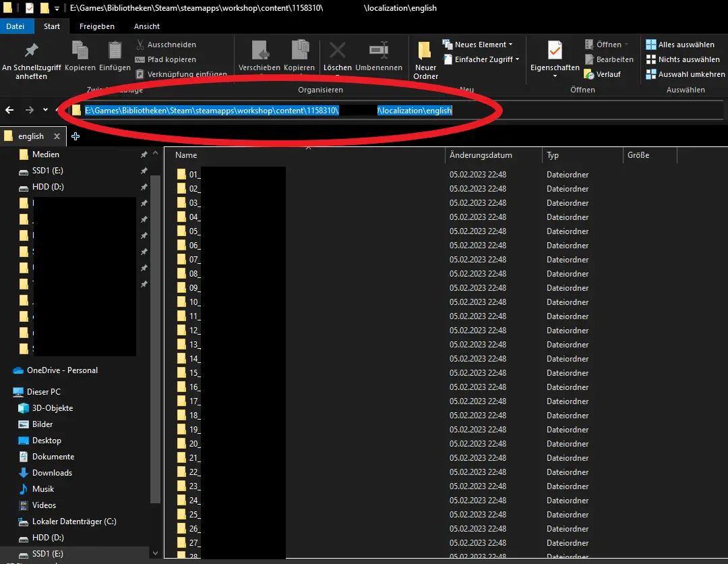Open Eigenschaften properties icon

pyautogui.click(x=555, y=50)
